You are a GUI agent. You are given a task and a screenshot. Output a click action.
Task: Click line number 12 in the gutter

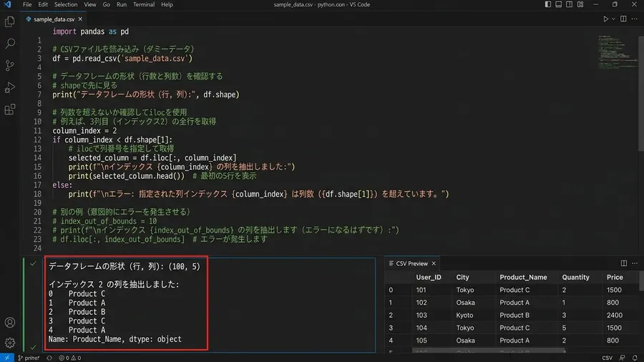click(x=37, y=140)
